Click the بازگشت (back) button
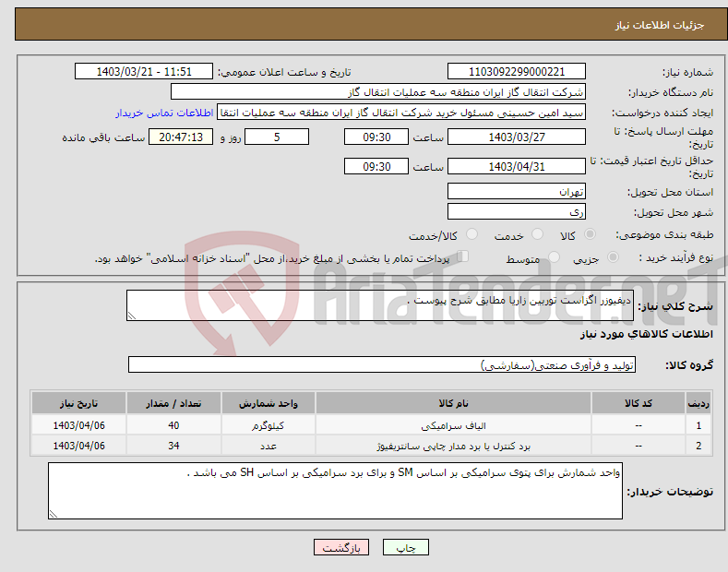Viewport: 728px width, 572px height. click(341, 547)
